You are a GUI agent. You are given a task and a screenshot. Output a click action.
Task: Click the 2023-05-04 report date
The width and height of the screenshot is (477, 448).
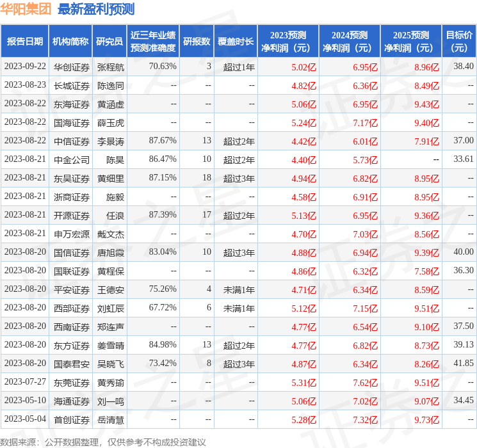click(x=25, y=419)
